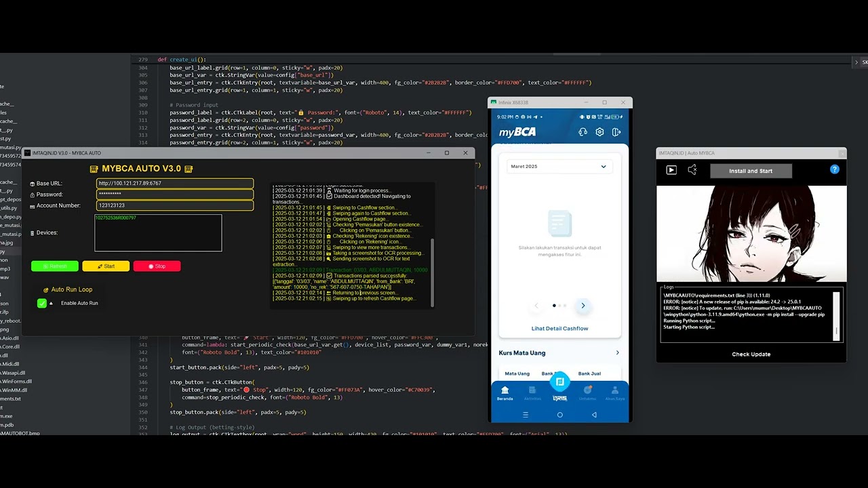The height and width of the screenshot is (488, 868).
Task: Click the Bank Jual column header
Action: pos(589,373)
